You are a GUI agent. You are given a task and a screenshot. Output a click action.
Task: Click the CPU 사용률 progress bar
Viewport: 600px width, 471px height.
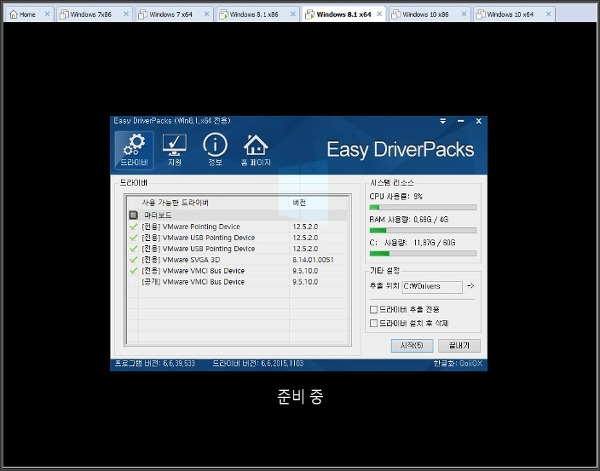point(423,207)
